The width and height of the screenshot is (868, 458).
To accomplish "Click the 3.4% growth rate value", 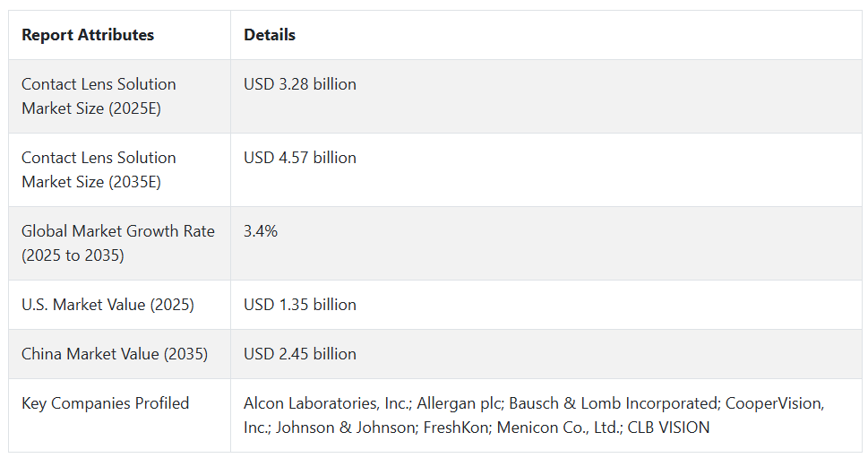I will click(261, 231).
